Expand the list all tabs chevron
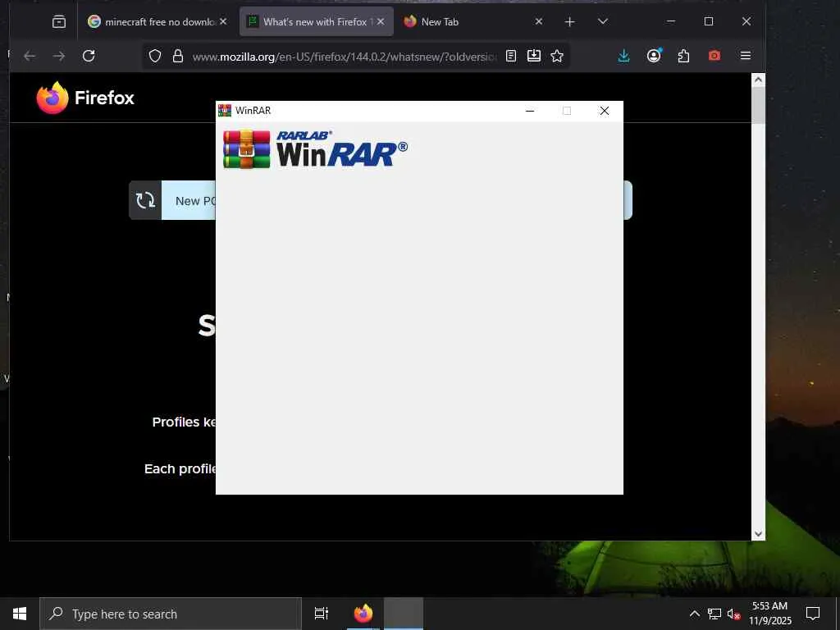 click(603, 21)
